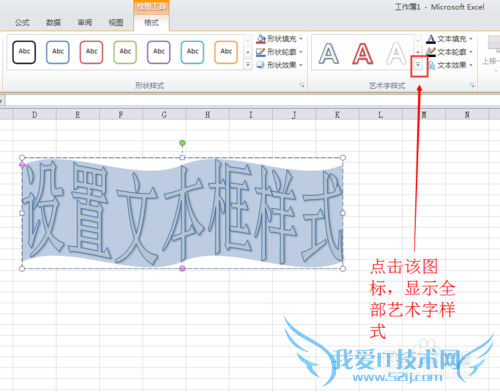Select the blue outlined Abc shape style

[x=58, y=52]
